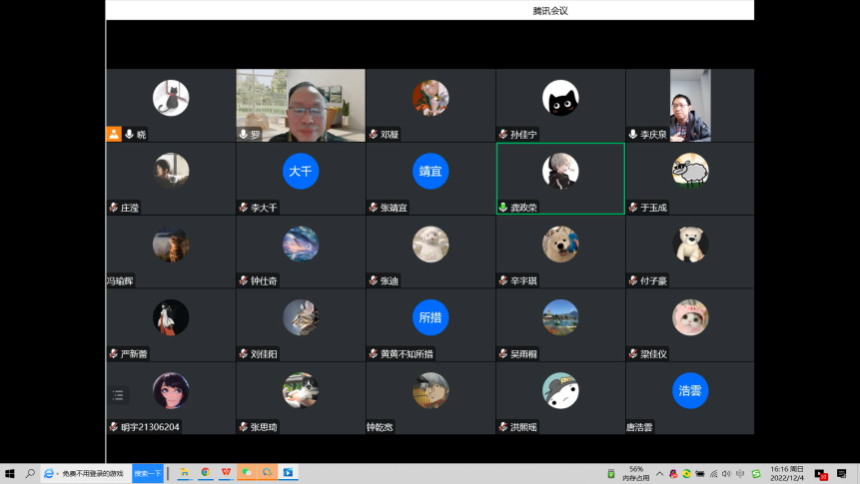Click the orange host icon beside 晓
Image resolution: width=860 pixels, height=484 pixels.
pyautogui.click(x=114, y=134)
